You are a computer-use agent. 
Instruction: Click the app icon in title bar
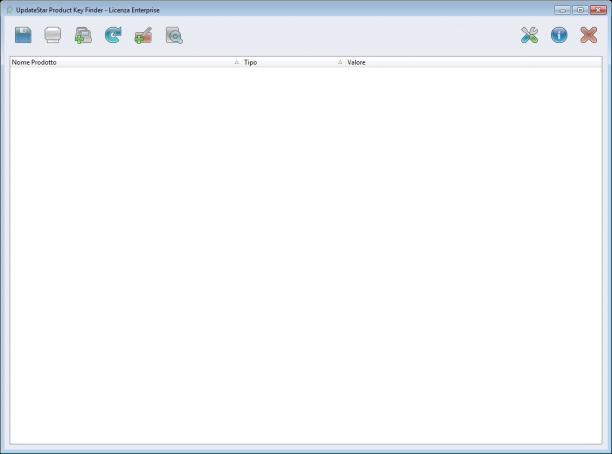10,10
